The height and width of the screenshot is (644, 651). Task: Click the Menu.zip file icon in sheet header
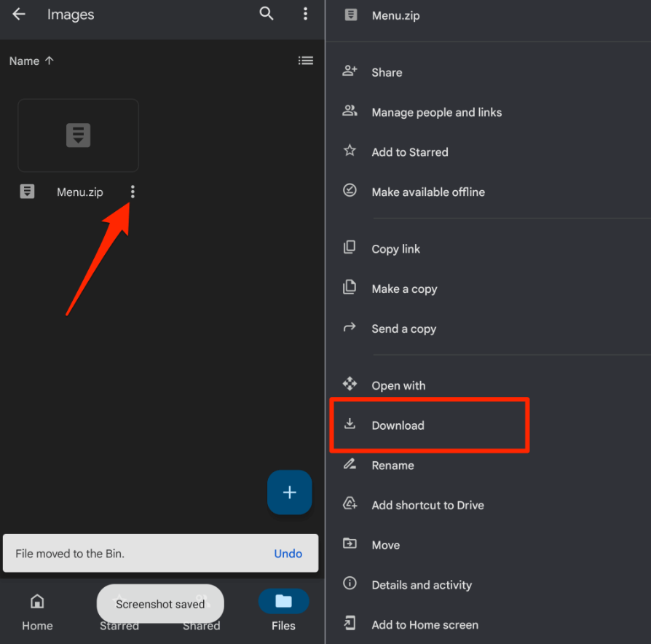[x=351, y=15]
